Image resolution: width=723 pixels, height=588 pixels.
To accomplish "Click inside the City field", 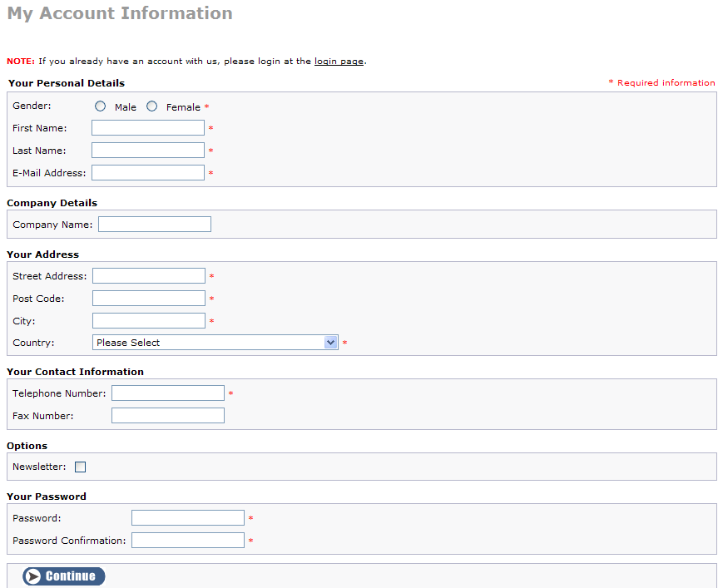I will point(149,321).
